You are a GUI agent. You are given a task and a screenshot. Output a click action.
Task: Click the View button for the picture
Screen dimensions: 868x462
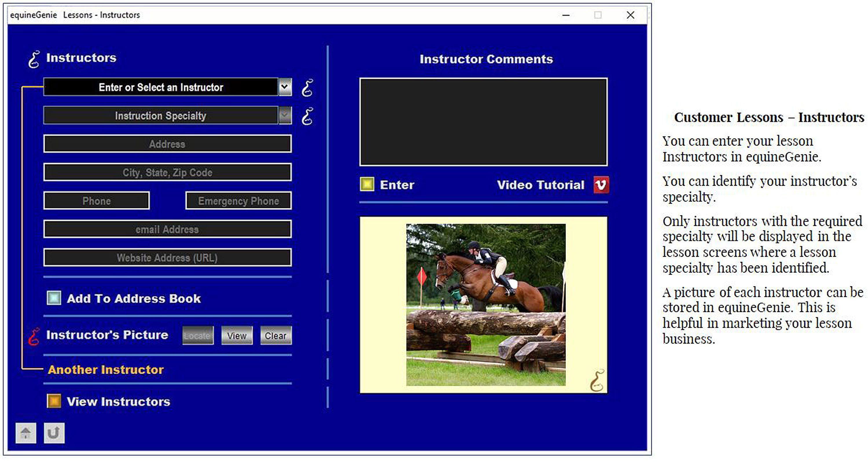237,335
